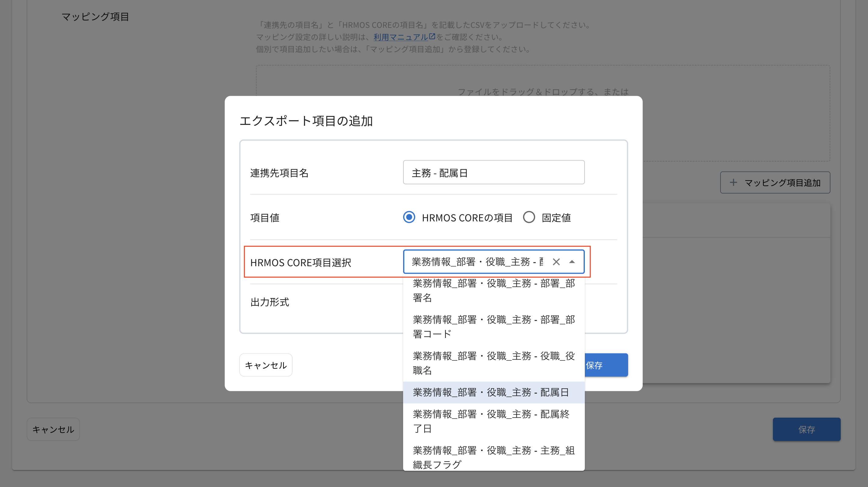Select the highlighted 配属日 dropdown option

pos(493,392)
